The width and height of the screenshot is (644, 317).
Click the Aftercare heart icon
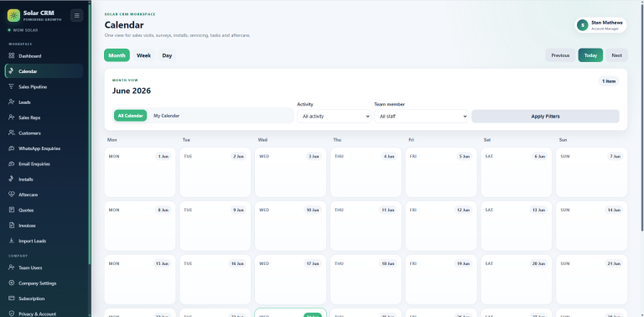(x=12, y=195)
